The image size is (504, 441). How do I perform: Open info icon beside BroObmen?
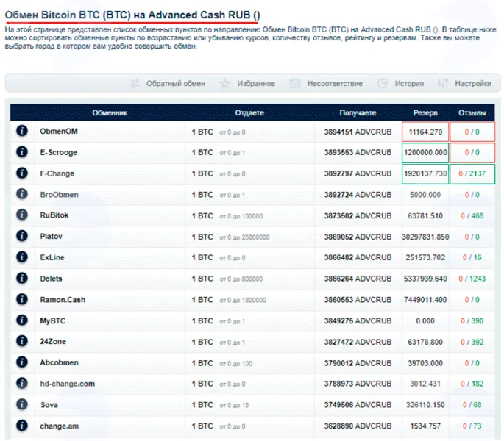pyautogui.click(x=22, y=194)
